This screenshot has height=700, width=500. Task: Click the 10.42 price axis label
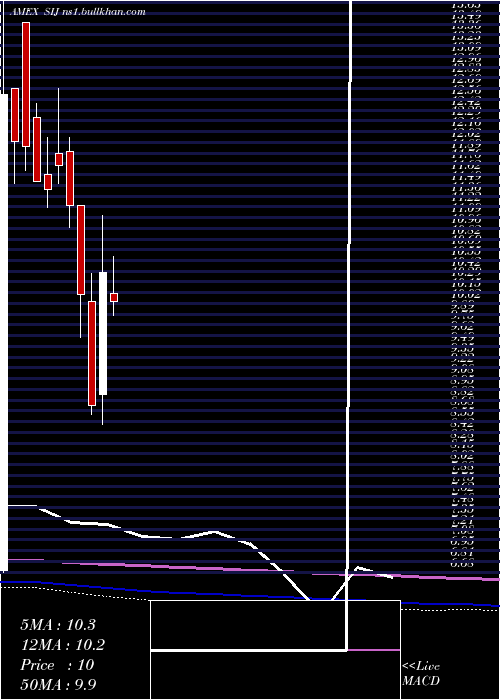coord(466,263)
